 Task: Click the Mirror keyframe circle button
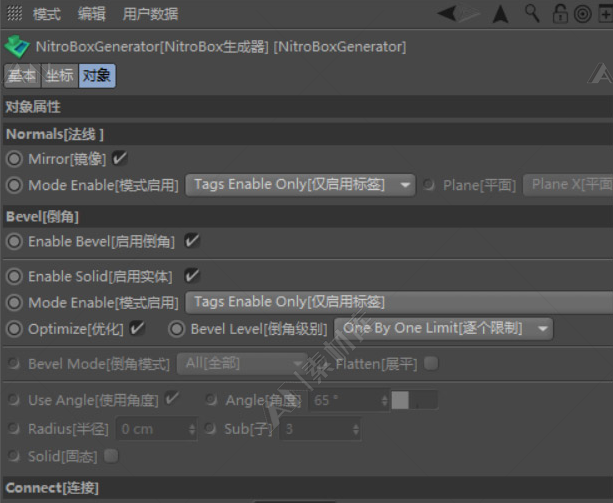[14, 159]
